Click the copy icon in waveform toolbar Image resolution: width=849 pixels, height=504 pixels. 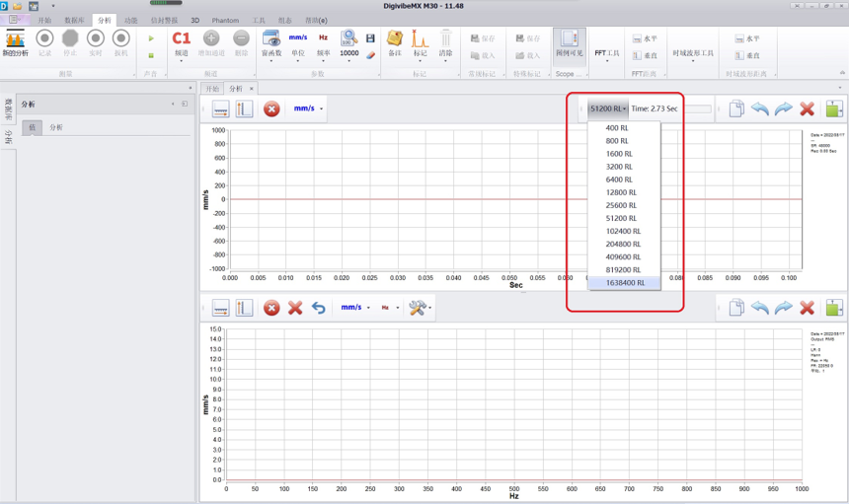[736, 108]
